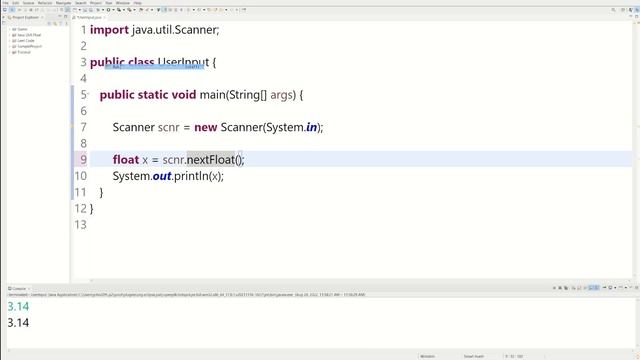Open the Help menu
Screen dimensions: 640x360
(x=137, y=3)
